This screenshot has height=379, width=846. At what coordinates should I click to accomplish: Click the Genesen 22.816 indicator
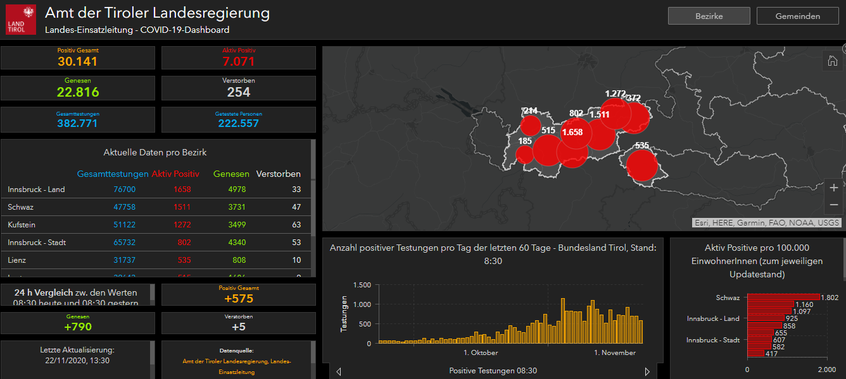(78, 88)
